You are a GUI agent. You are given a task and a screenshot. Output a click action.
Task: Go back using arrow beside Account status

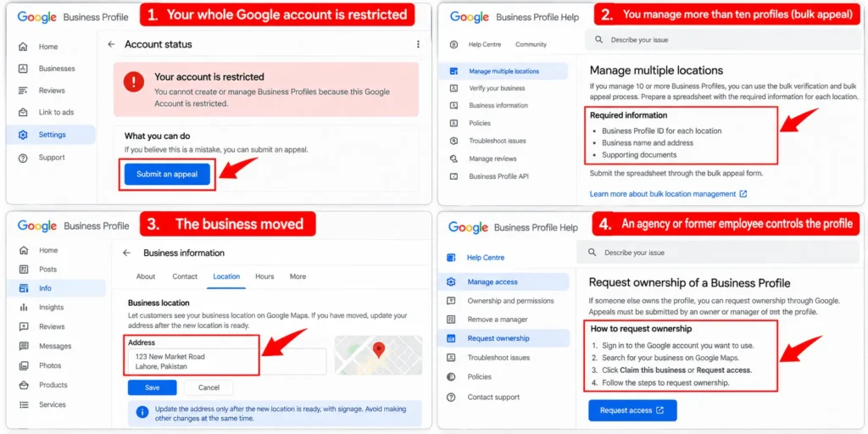111,44
